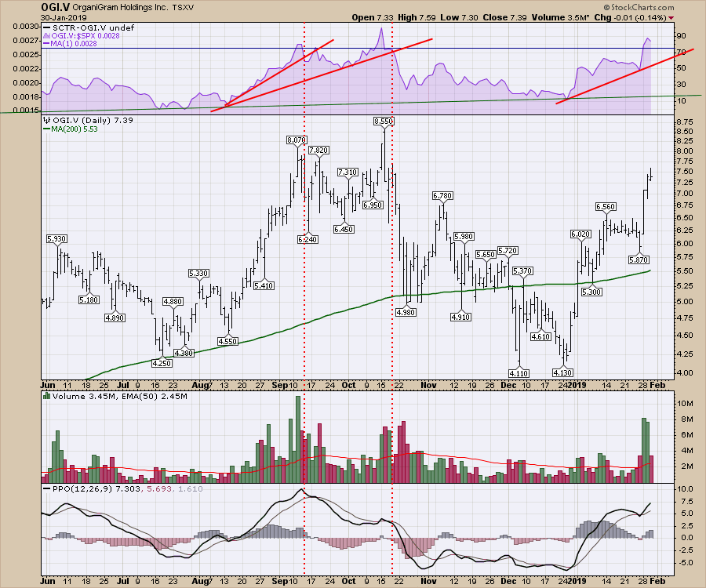Click the 7.310 price label
Viewport: 706px width, 588px height.
348,172
